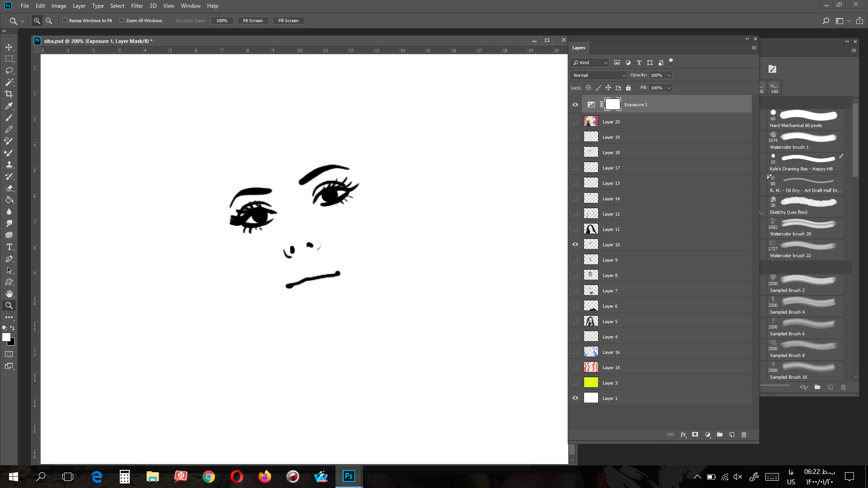Open the Layers panel flyout menu
868x488 pixels.
tap(754, 48)
